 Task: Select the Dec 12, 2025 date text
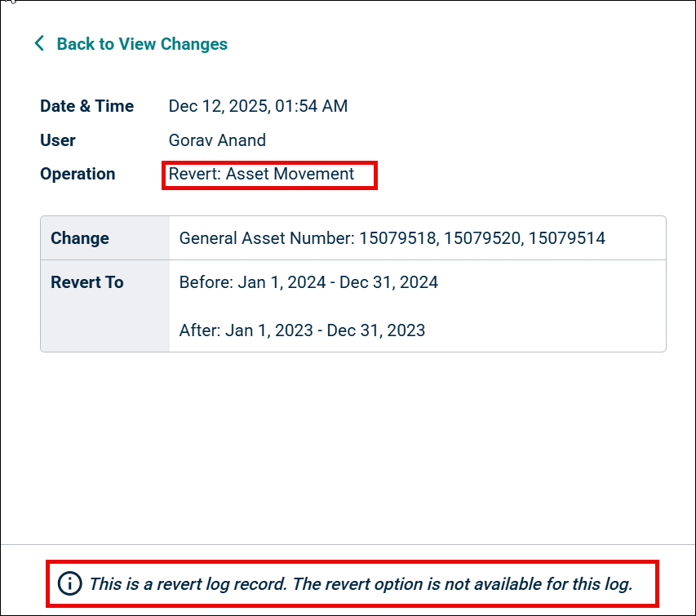[x=211, y=106]
